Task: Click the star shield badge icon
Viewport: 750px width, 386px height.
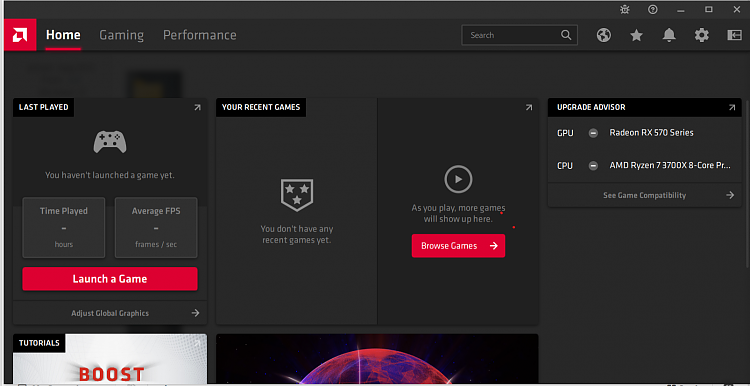Action: click(297, 195)
